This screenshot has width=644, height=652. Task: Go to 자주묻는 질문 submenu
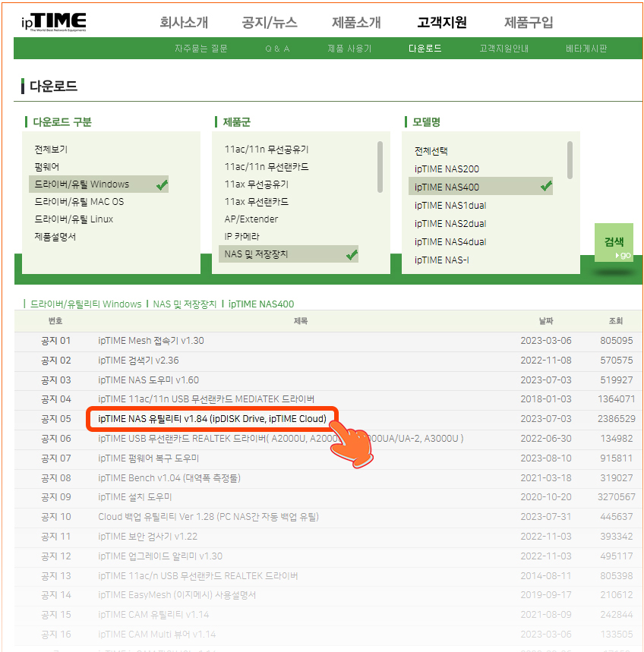tap(201, 49)
